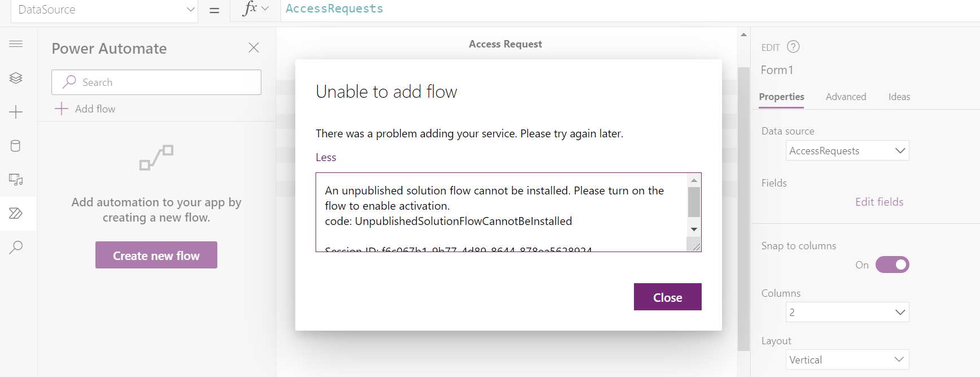Click the Less link to collapse error details
This screenshot has width=980, height=377.
point(326,157)
